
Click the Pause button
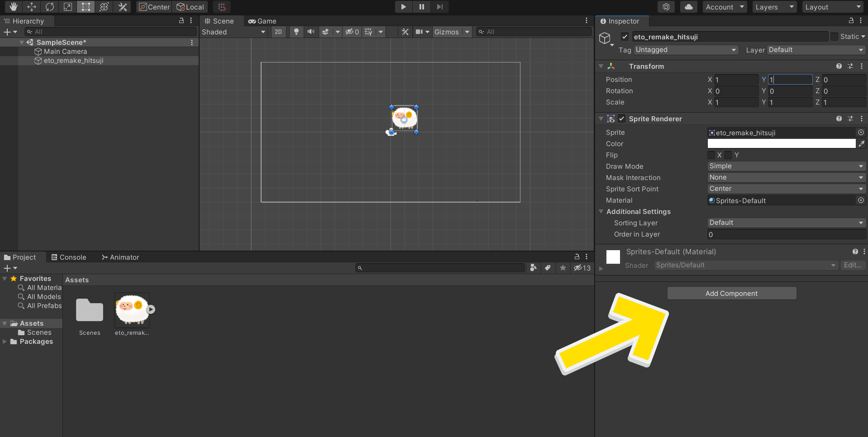[x=421, y=7]
